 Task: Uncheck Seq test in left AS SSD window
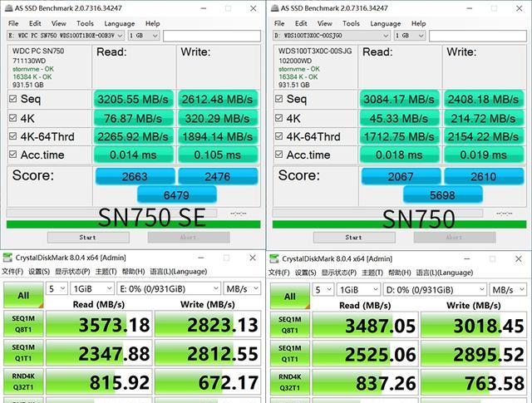(x=13, y=99)
